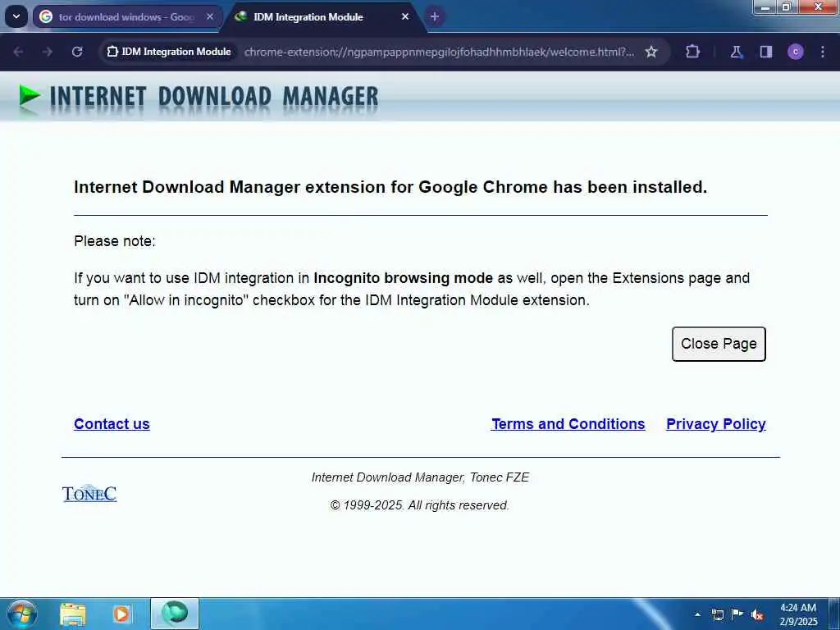Click the Close Page button
This screenshot has width=840, height=630.
(x=719, y=344)
